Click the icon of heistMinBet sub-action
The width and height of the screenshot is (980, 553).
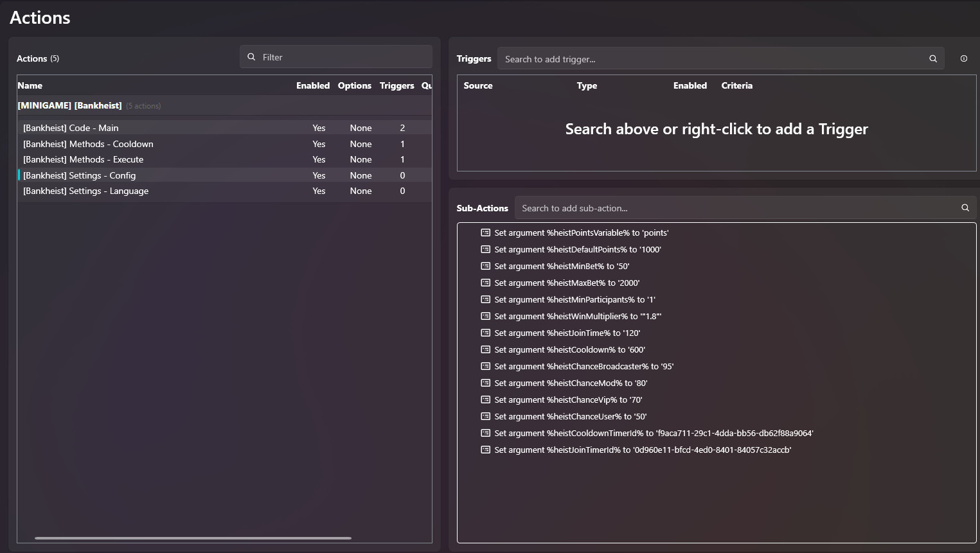click(x=486, y=266)
